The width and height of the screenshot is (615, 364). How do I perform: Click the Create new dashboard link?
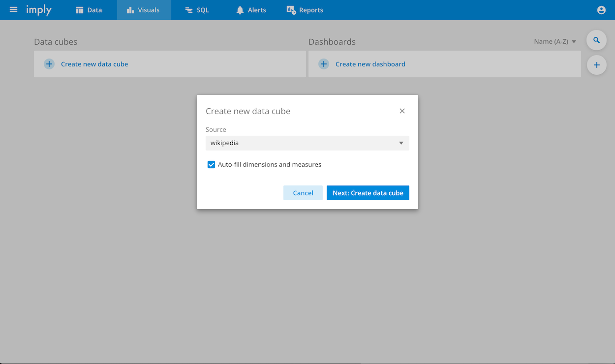(x=370, y=64)
